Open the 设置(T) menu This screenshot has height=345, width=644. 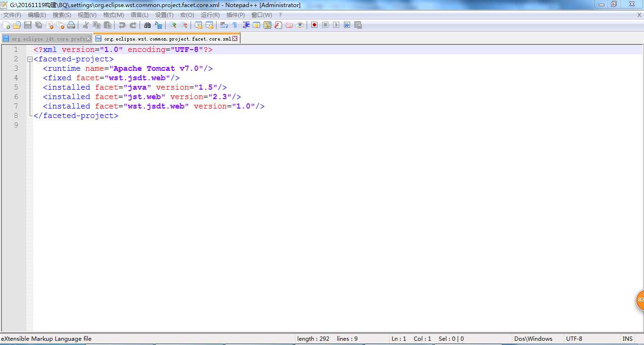[x=164, y=15]
